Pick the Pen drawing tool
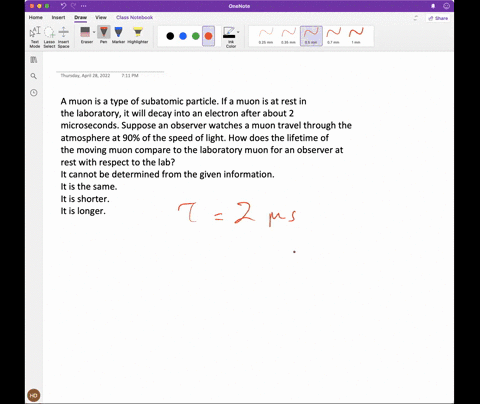The height and width of the screenshot is (404, 480). pos(104,35)
